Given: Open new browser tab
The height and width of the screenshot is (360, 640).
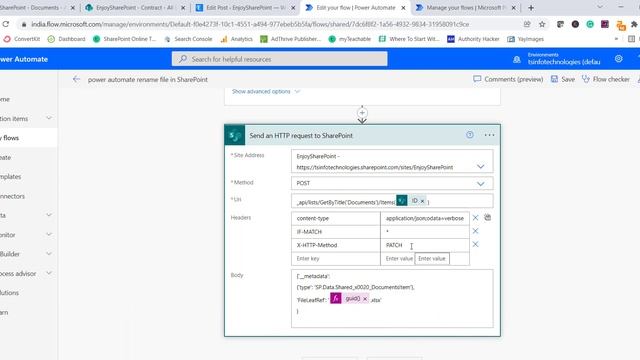Looking at the screenshot, I should (x=531, y=8).
